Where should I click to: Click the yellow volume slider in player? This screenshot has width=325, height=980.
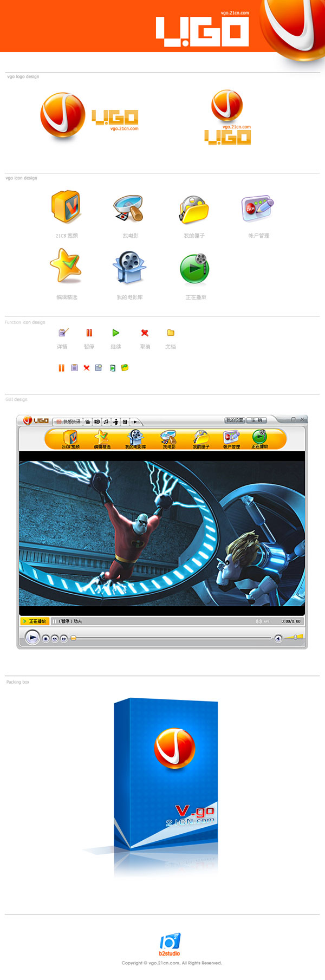[x=294, y=637]
